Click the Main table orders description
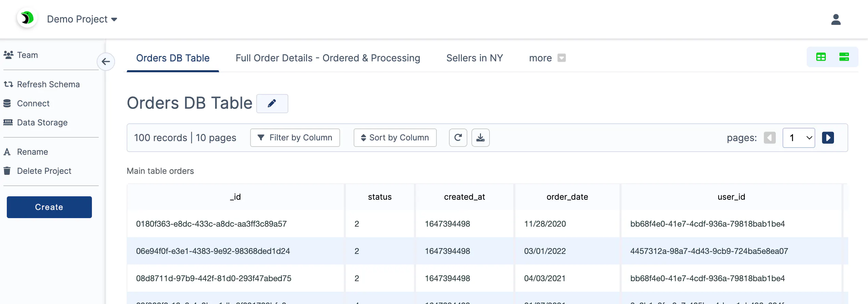 [160, 171]
